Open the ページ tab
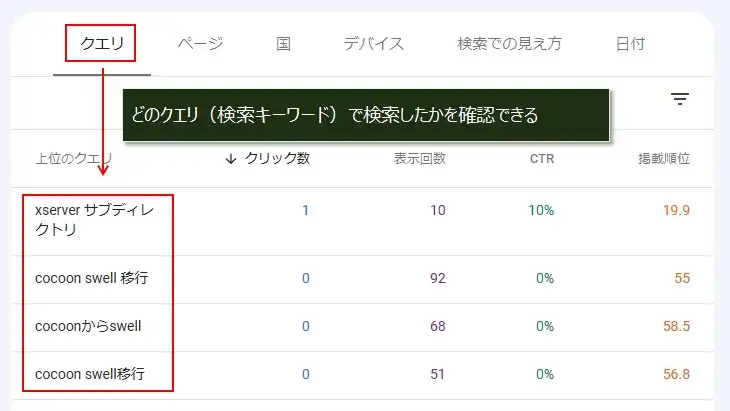Screen dimensions: 730x411 point(201,44)
